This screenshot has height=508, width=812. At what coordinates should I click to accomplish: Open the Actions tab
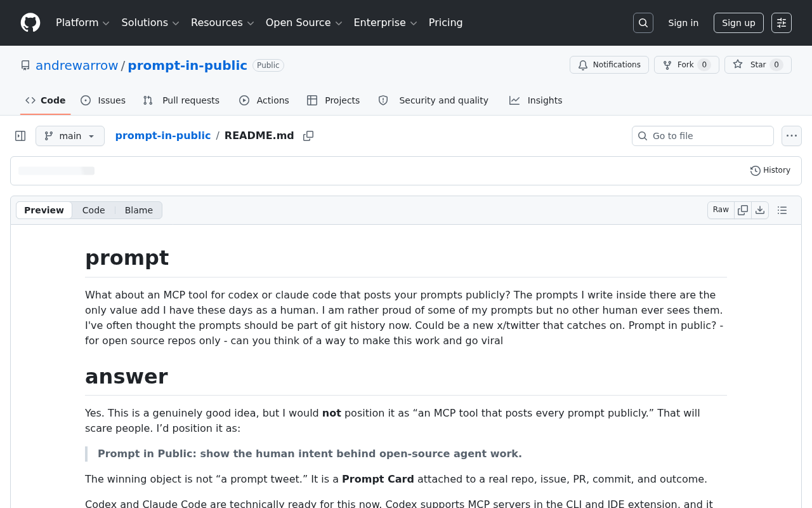tap(264, 100)
